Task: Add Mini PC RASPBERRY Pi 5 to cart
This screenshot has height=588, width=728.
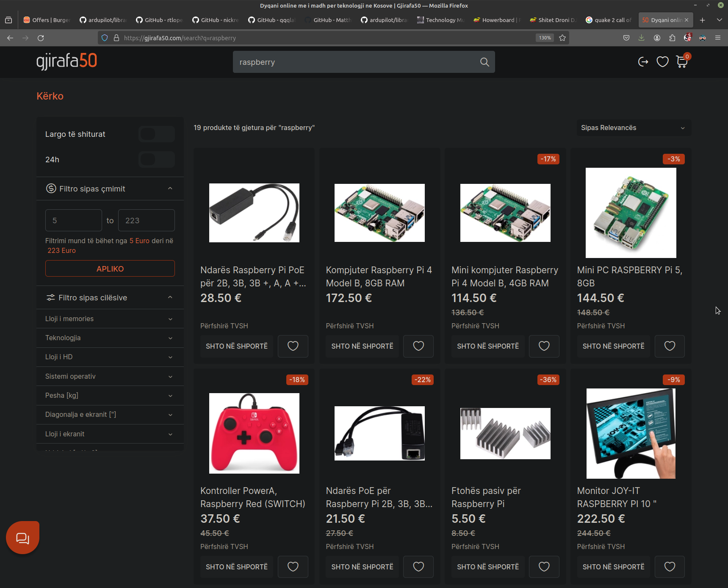Action: point(613,346)
